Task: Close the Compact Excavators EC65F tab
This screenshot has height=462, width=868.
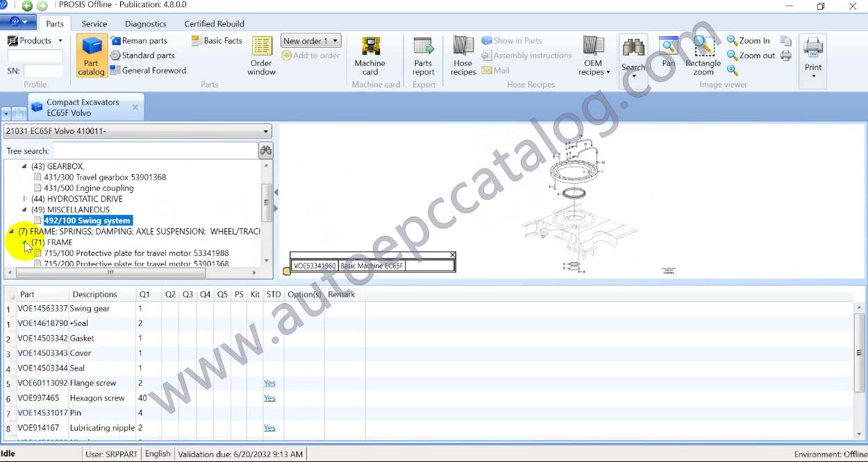Action: (x=135, y=107)
